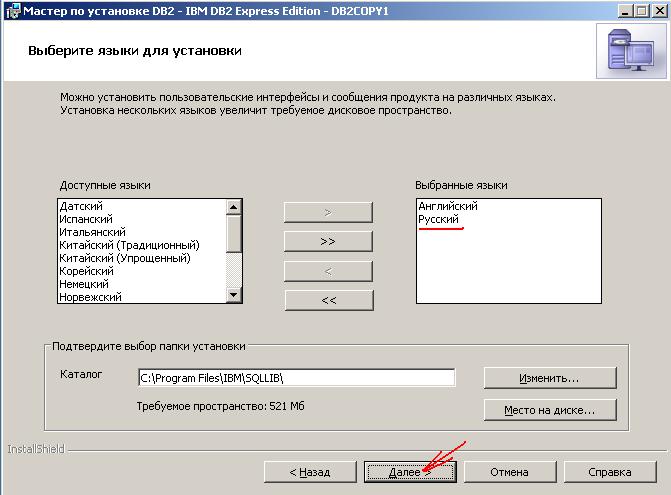Click the available languages scrollbar thumb
The height and width of the screenshot is (495, 671).
(234, 234)
